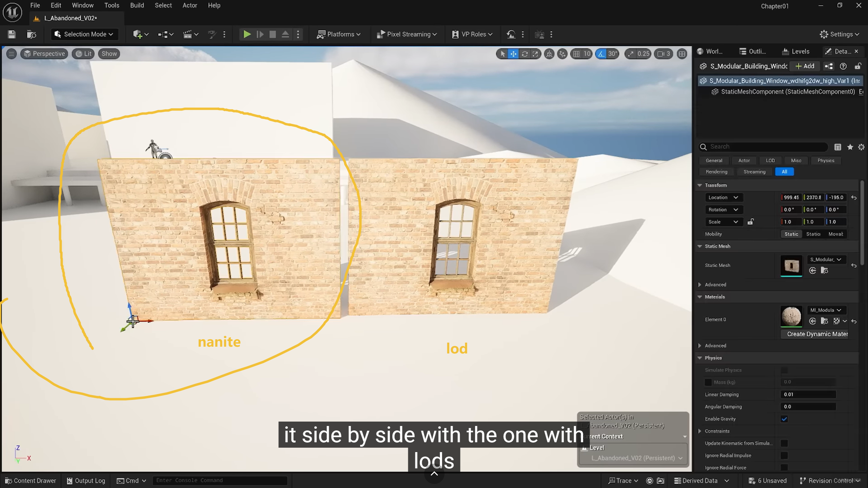Open the Build menu

point(137,5)
